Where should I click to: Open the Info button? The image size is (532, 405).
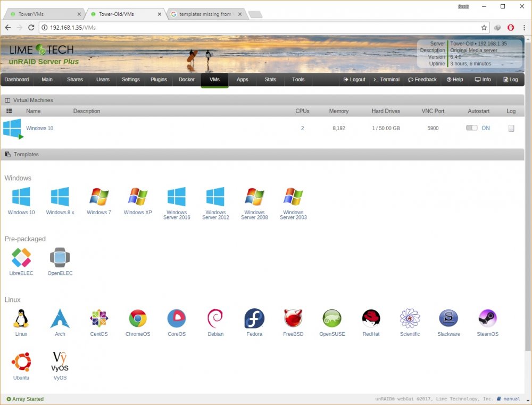pos(483,80)
